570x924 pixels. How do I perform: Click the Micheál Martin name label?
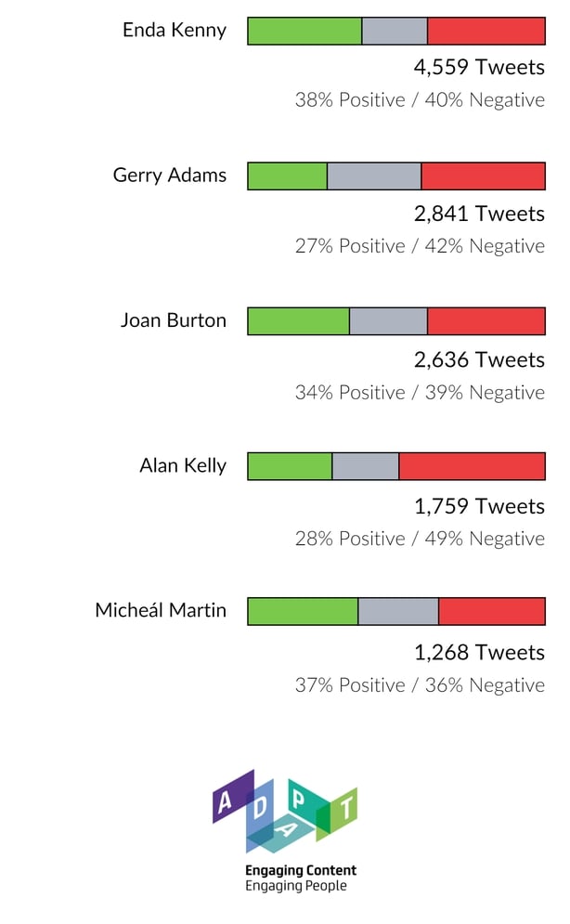click(161, 610)
